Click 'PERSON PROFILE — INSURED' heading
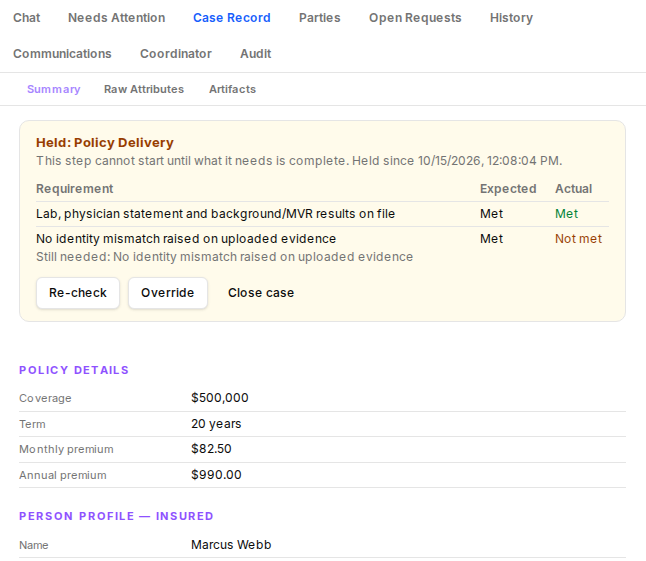This screenshot has width=646, height=561. [x=116, y=516]
